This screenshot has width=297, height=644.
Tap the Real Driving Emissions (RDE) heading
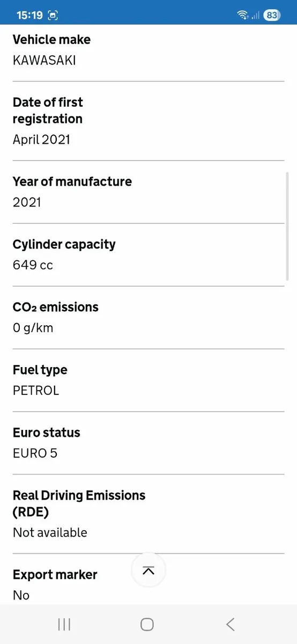coord(79,503)
